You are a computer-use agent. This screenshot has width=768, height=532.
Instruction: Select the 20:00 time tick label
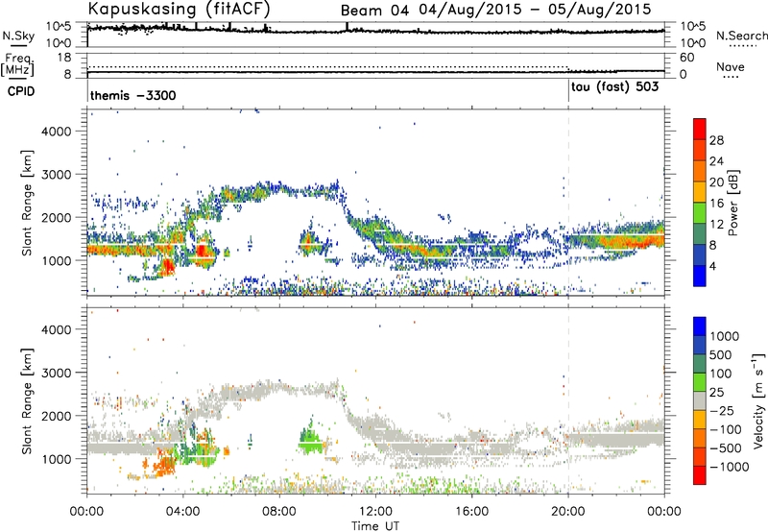[567, 512]
